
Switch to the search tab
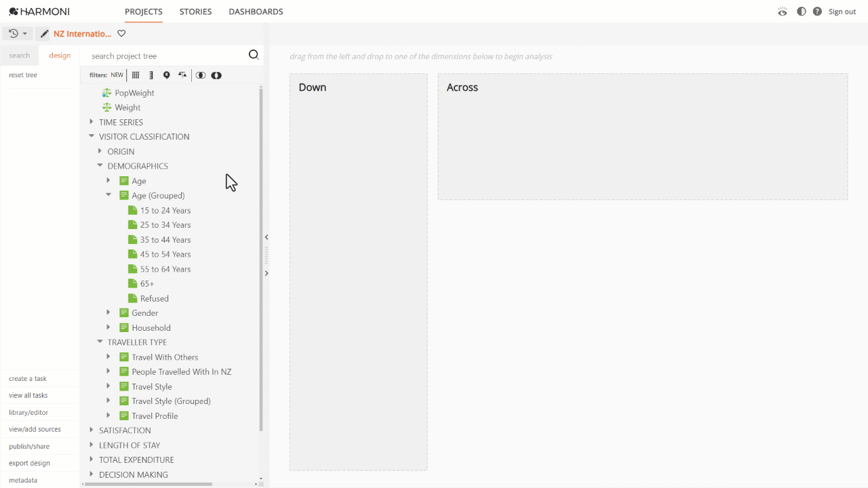pyautogui.click(x=20, y=56)
